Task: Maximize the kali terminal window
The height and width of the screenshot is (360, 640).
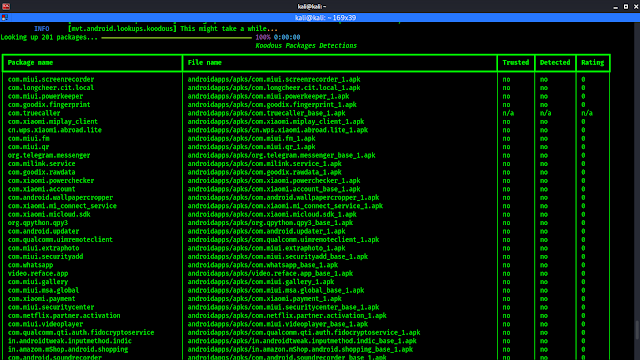Action: click(626, 7)
